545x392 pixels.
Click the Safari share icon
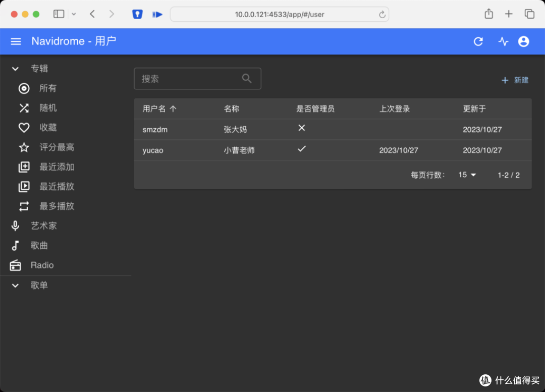pos(488,14)
